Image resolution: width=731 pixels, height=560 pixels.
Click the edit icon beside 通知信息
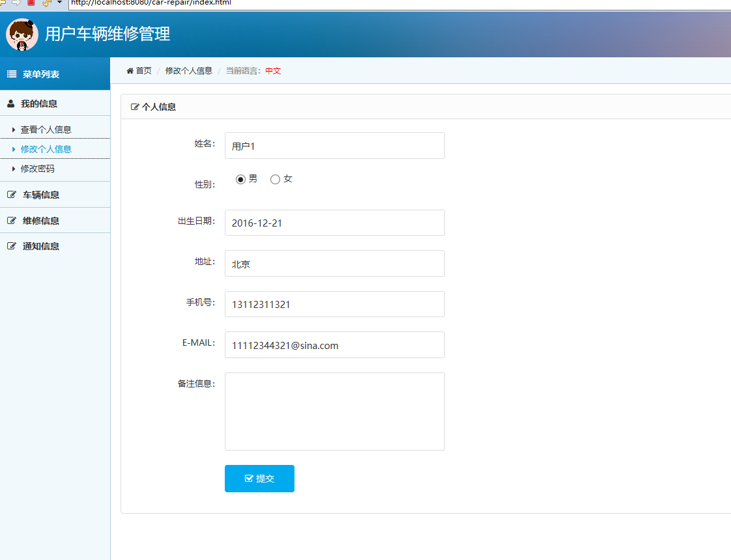[x=10, y=245]
